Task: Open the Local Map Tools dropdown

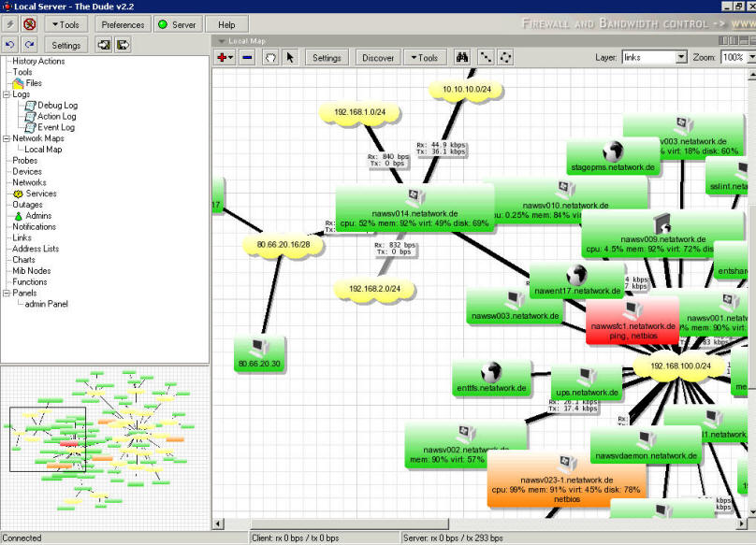Action: click(x=425, y=58)
